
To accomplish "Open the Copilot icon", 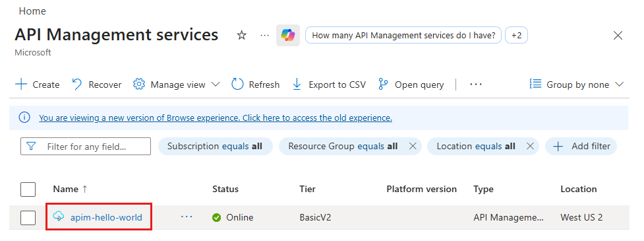I will coord(288,36).
